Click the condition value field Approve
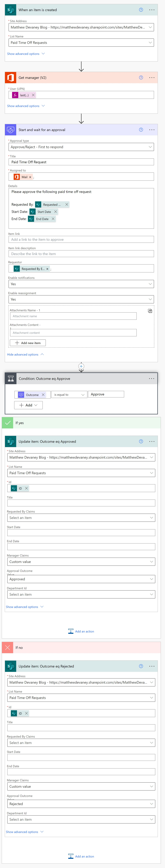Viewport: 165px width, 868px height. click(x=106, y=394)
